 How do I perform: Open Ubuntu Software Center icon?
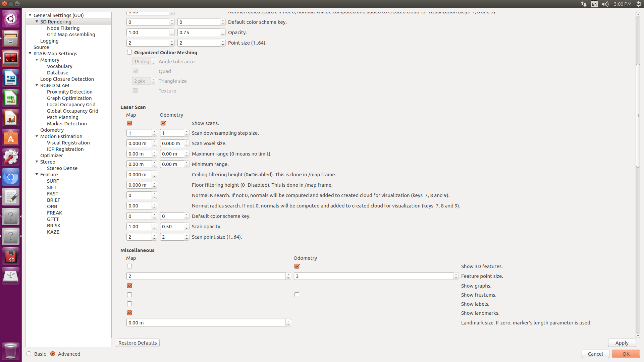pyautogui.click(x=11, y=138)
